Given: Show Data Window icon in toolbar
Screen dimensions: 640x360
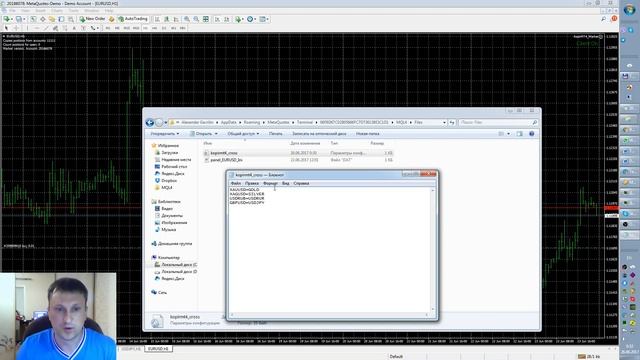Looking at the screenshot, I should pos(42,19).
